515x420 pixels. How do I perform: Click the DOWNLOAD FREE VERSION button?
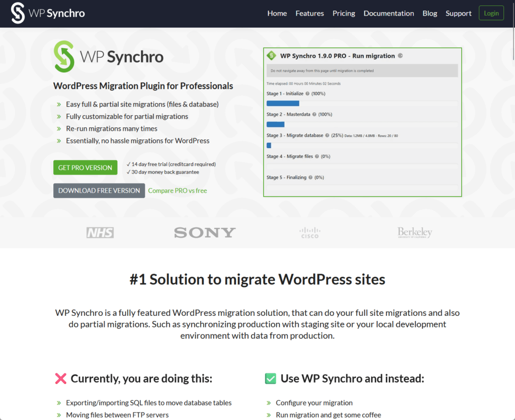(99, 191)
